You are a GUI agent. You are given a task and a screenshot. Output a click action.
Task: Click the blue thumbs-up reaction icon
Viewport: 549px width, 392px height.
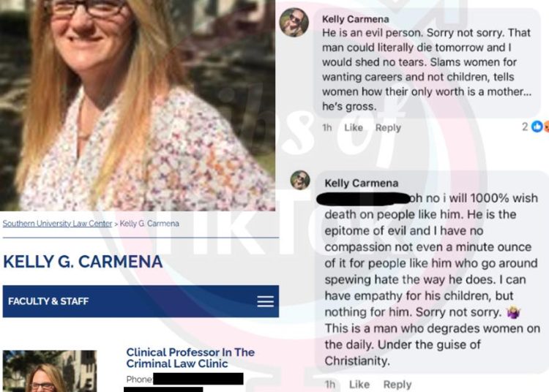pyautogui.click(x=537, y=127)
